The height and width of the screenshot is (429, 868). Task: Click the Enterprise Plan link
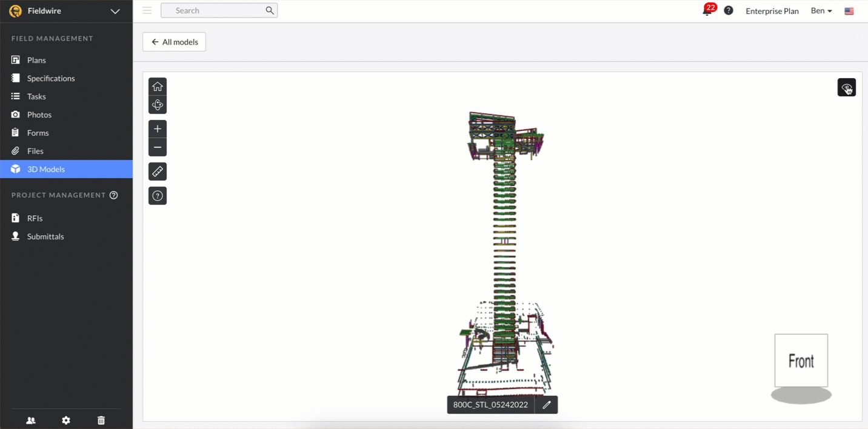click(x=772, y=11)
